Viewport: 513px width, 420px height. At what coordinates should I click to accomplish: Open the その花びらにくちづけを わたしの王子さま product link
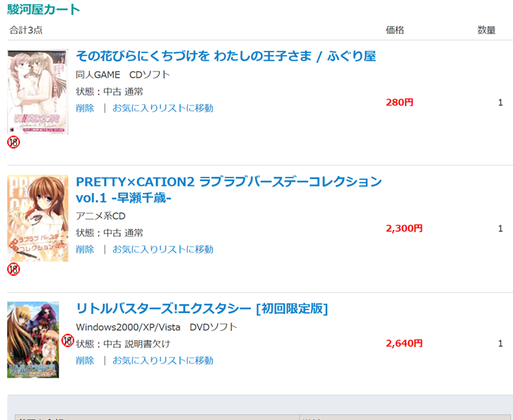(x=225, y=57)
